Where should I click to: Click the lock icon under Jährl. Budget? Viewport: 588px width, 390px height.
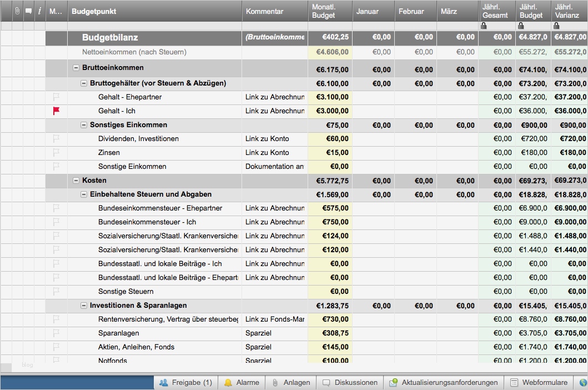521,26
